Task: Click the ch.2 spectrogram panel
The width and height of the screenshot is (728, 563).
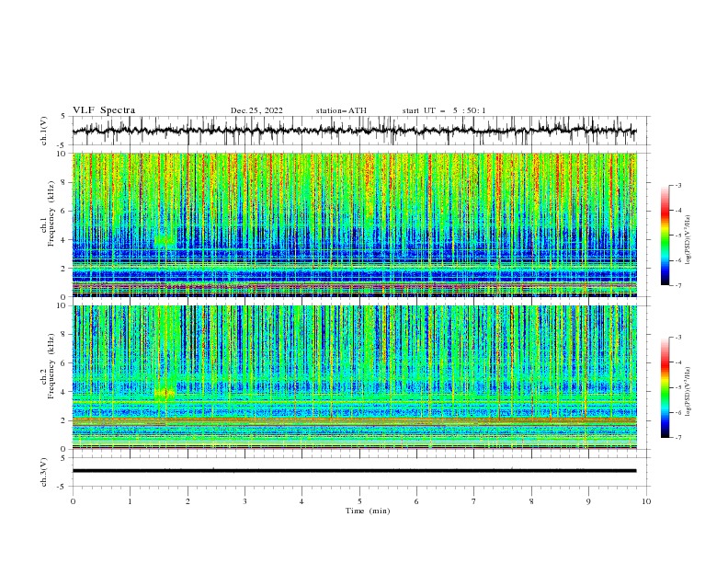Action: pos(355,377)
